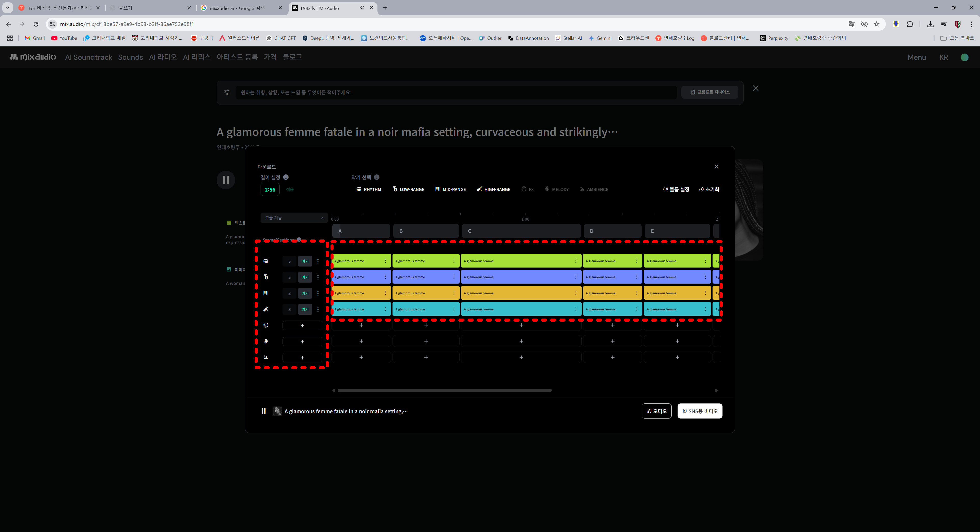
Task: Go to the Sounds menu item
Action: [x=130, y=57]
